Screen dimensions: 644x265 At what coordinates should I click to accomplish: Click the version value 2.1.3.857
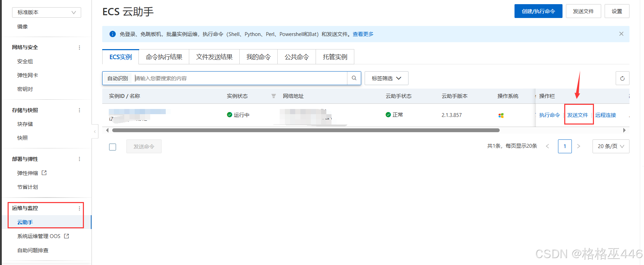[452, 115]
